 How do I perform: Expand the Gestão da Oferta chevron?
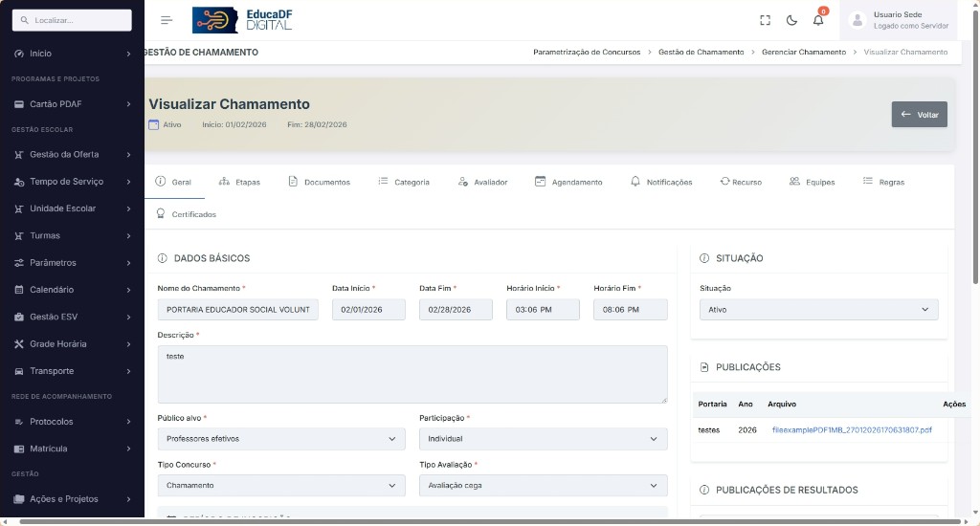129,154
